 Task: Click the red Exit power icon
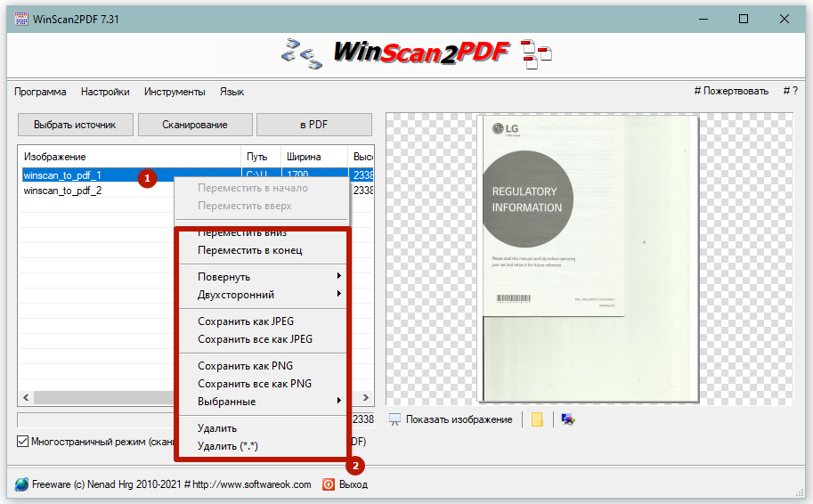click(x=328, y=484)
